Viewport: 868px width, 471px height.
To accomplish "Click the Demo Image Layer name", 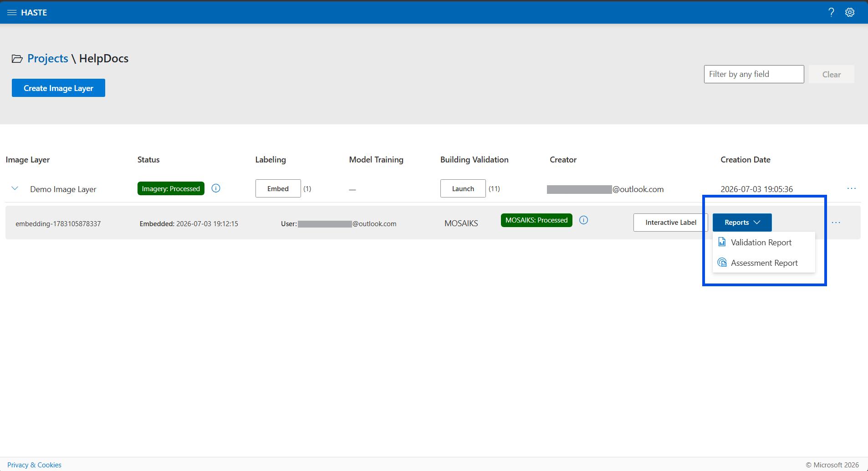I will pyautogui.click(x=63, y=189).
